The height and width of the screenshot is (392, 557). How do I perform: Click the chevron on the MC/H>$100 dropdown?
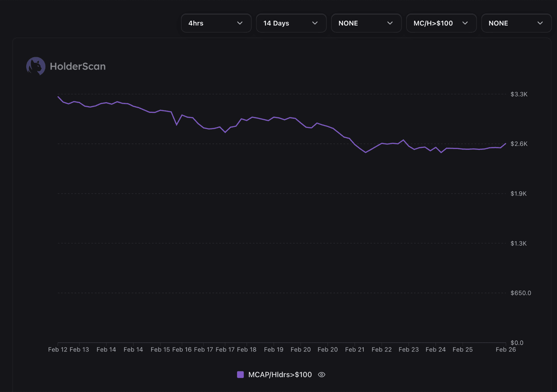(x=465, y=23)
